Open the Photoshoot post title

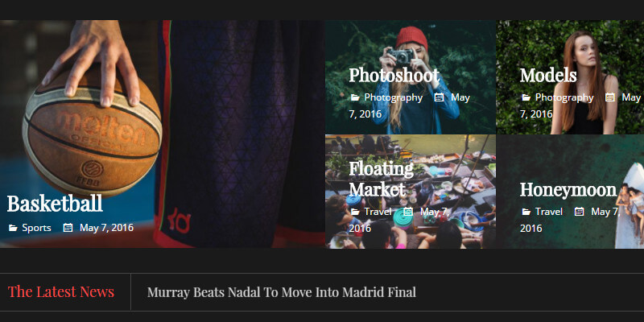(x=394, y=76)
